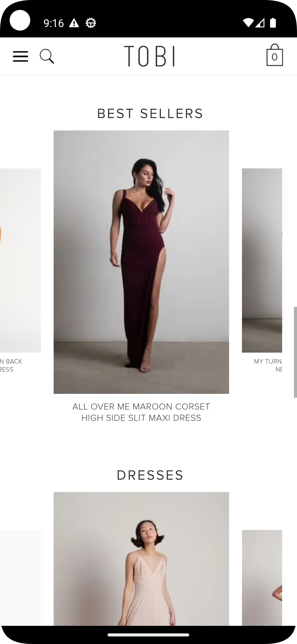Go to the TOBI logo home

click(x=149, y=56)
